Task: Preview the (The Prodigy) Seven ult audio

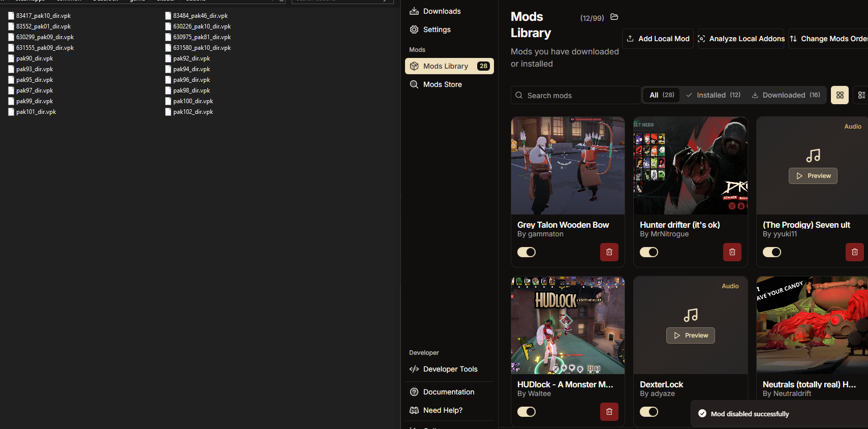Action: point(813,176)
